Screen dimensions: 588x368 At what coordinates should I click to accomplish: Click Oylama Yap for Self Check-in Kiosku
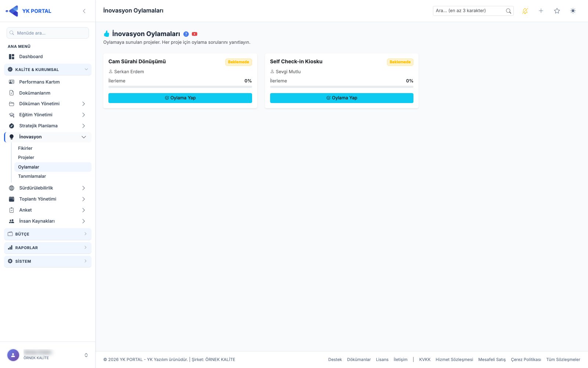[x=342, y=98]
